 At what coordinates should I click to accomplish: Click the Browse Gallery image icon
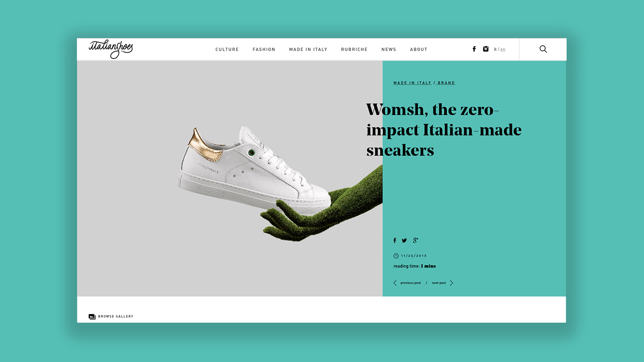(92, 316)
